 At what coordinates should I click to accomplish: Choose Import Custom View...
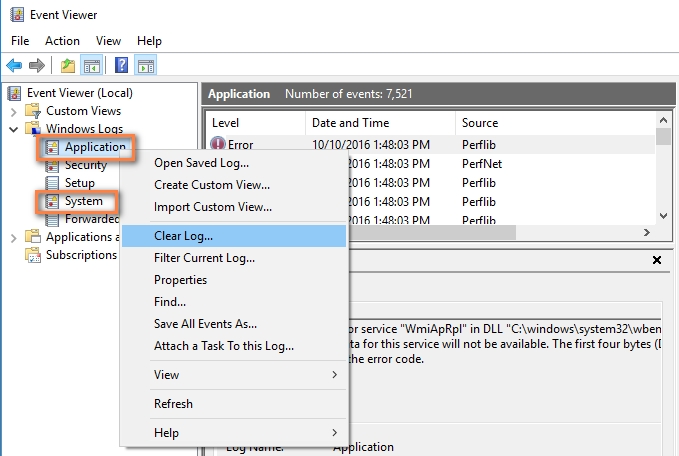point(234,207)
